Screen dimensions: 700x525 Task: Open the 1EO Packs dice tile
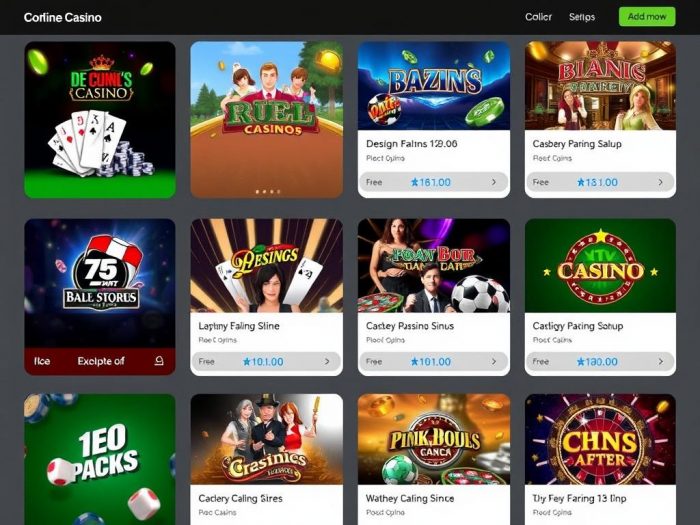100,459
